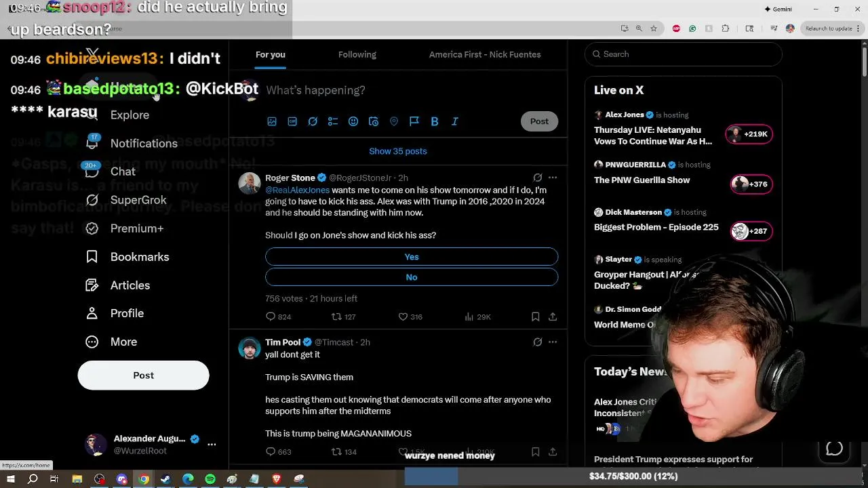Open Premium+ in the sidebar
Image resolution: width=868 pixels, height=488 pixels.
tap(125, 228)
